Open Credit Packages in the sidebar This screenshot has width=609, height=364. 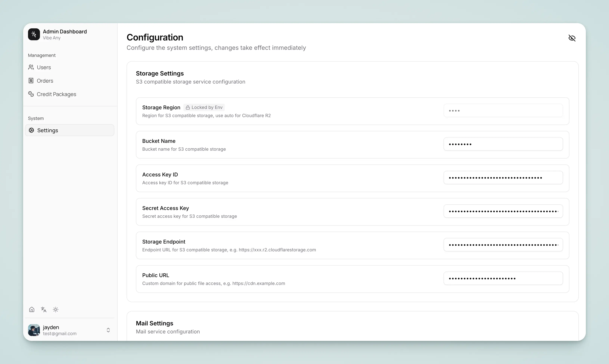(57, 94)
